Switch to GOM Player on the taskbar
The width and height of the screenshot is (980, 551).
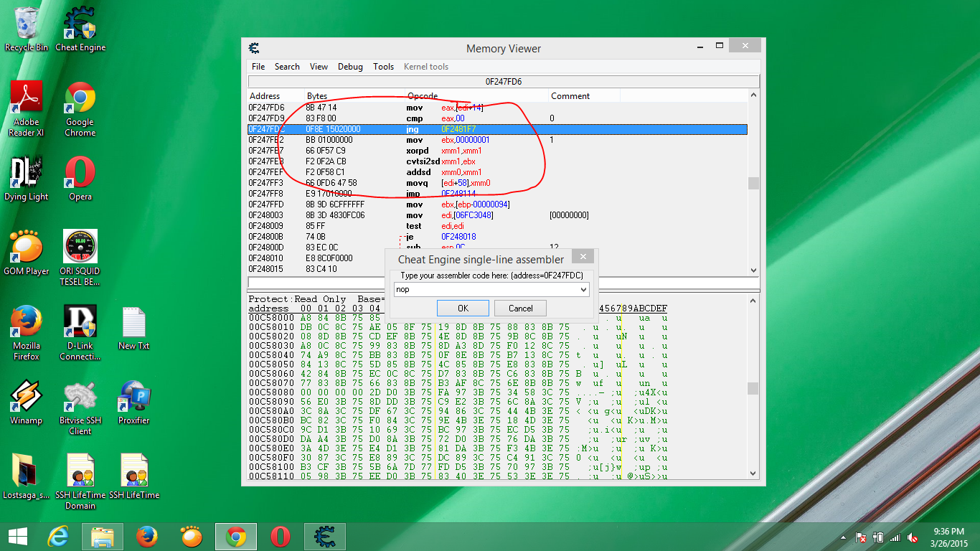pyautogui.click(x=192, y=536)
